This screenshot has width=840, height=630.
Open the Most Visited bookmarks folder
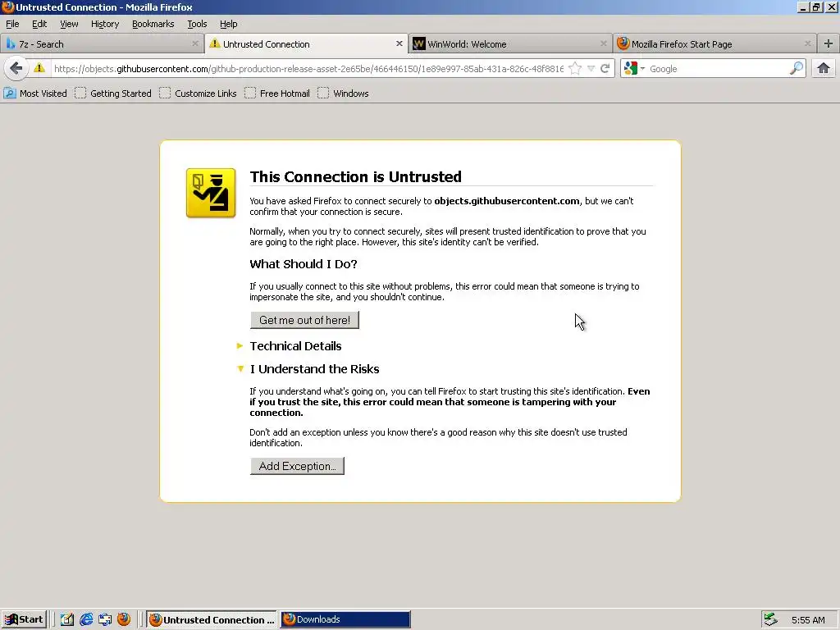[x=36, y=94]
